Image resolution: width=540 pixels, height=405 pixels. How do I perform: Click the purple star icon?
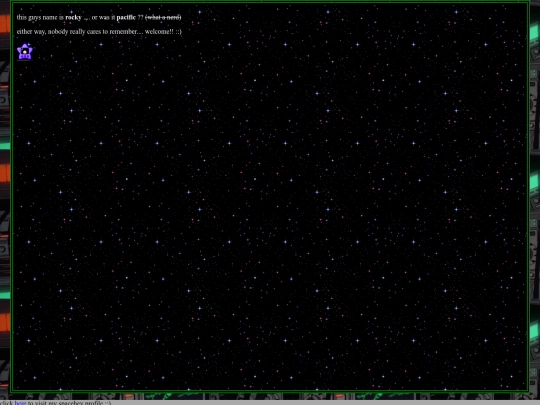[x=25, y=52]
